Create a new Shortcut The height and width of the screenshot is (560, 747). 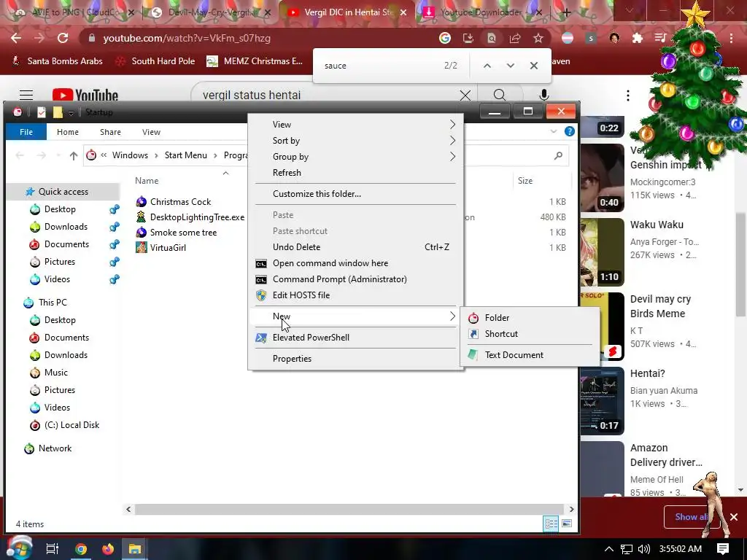click(x=530, y=334)
